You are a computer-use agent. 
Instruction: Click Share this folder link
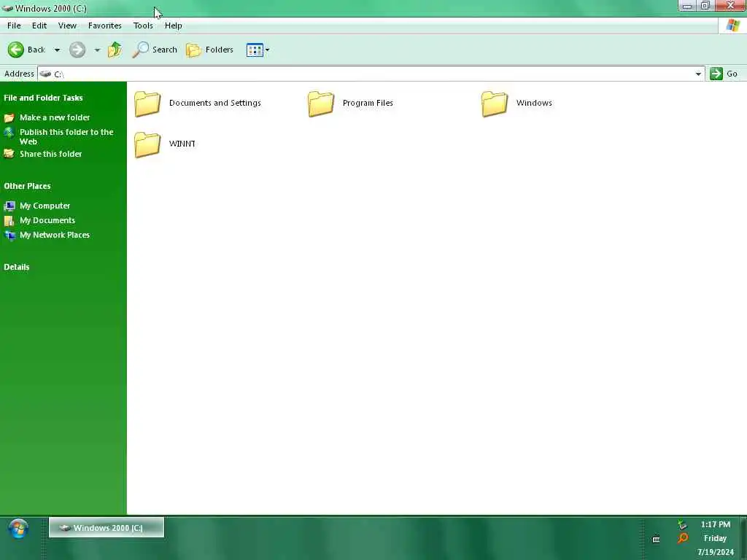click(x=50, y=154)
